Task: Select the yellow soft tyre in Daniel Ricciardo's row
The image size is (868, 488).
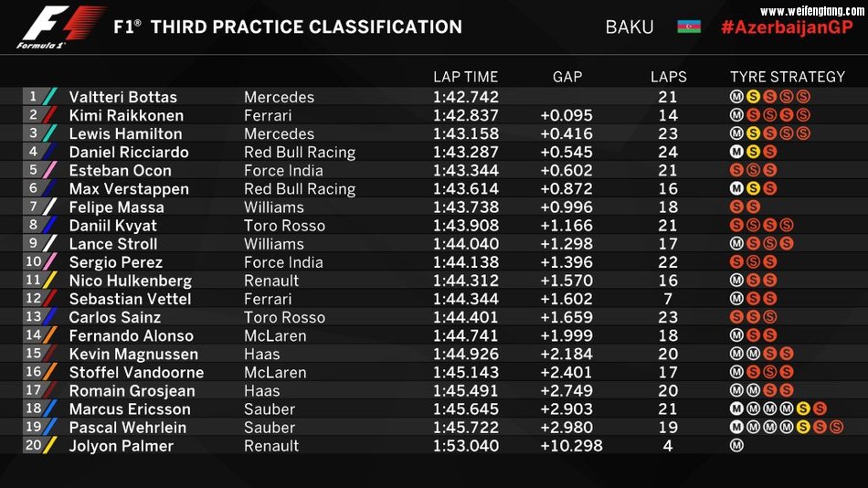Action: 753,152
